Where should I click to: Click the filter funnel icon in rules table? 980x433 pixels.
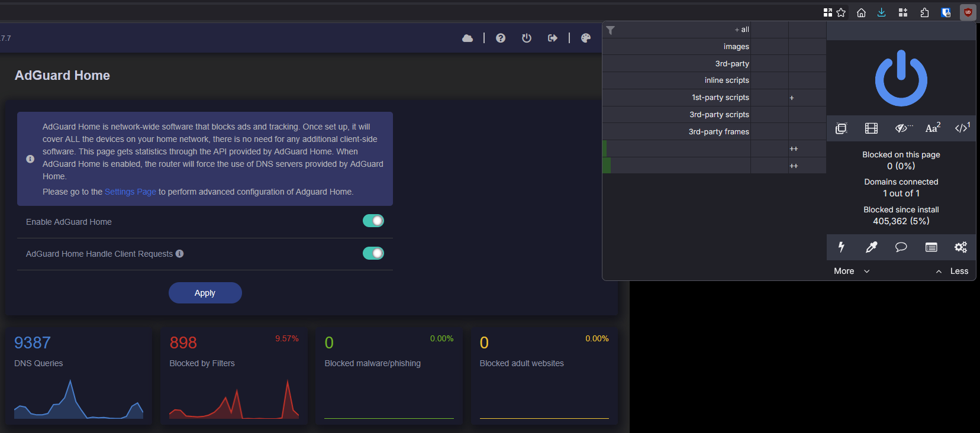[610, 30]
